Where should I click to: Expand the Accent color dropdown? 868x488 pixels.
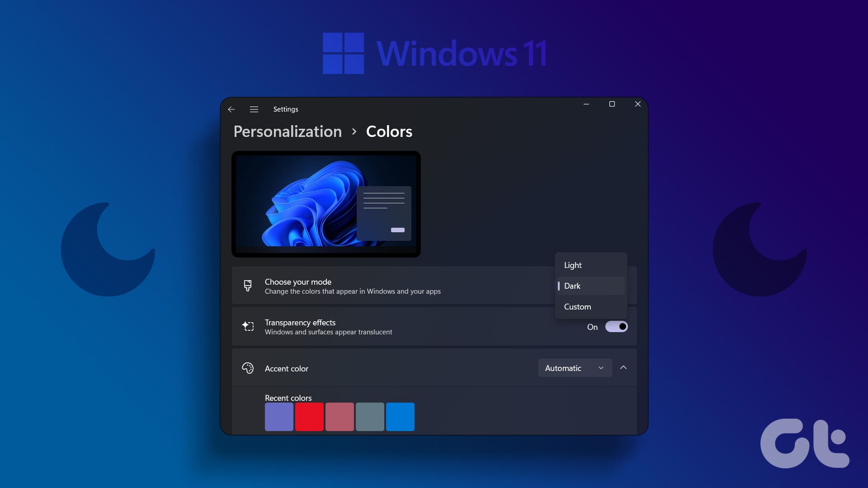[574, 368]
